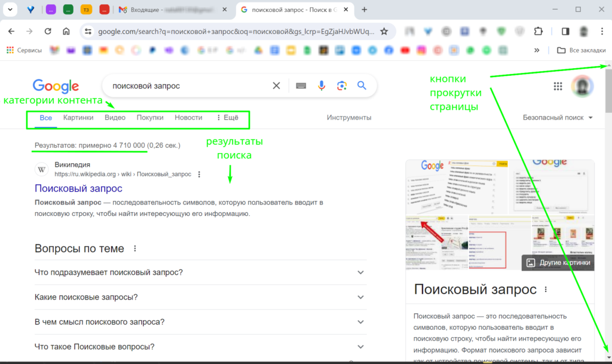The height and width of the screenshot is (364, 612).
Task: Click the "Другие картинки" button
Action: [x=558, y=262]
